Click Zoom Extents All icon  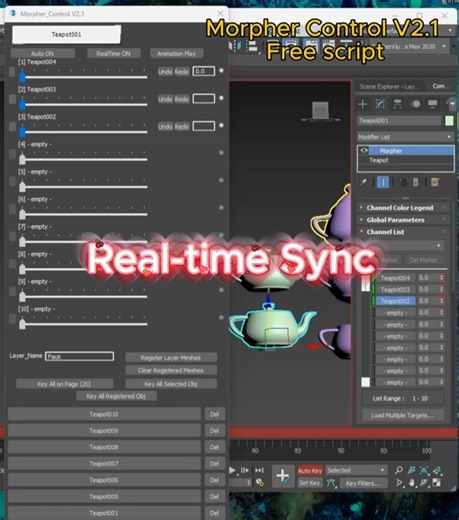click(x=437, y=470)
